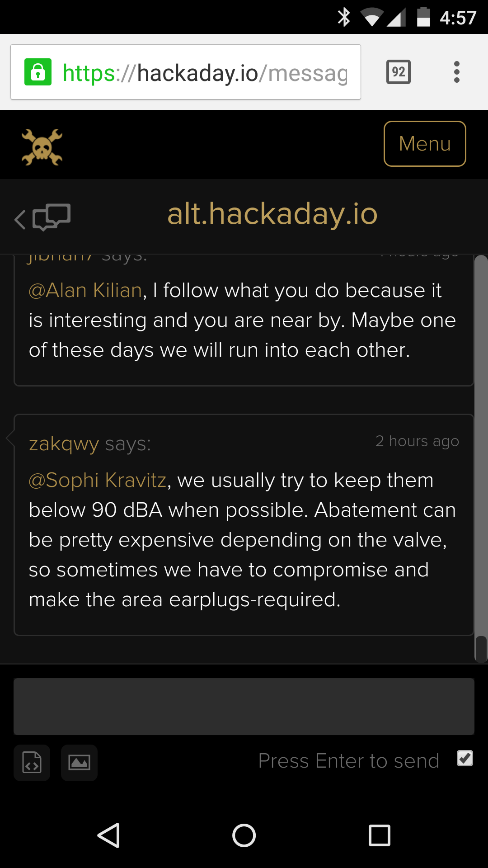Tap the Android recent apps square button
Screen dimensions: 488x868
pyautogui.click(x=379, y=835)
